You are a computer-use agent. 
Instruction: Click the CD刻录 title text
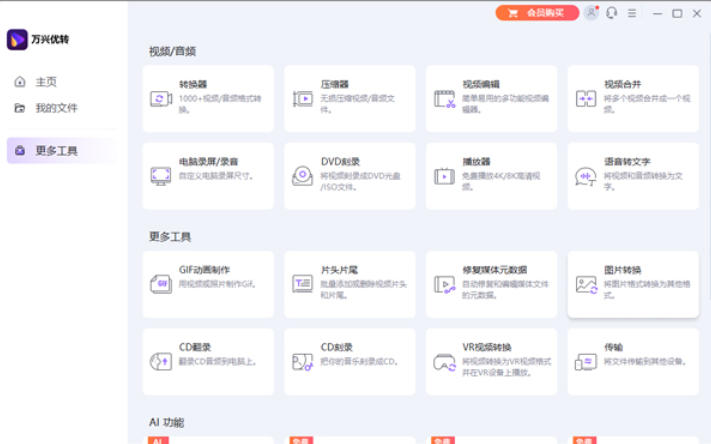[336, 347]
